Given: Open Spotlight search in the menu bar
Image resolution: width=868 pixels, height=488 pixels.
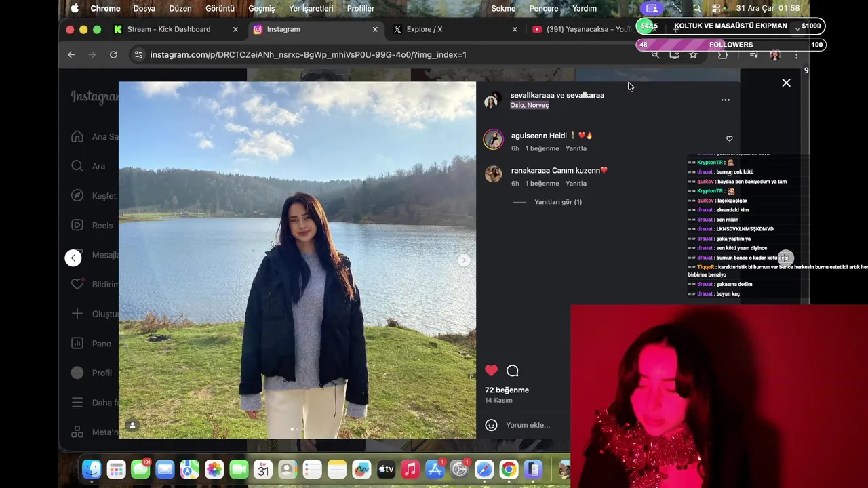Looking at the screenshot, I should coord(697,8).
